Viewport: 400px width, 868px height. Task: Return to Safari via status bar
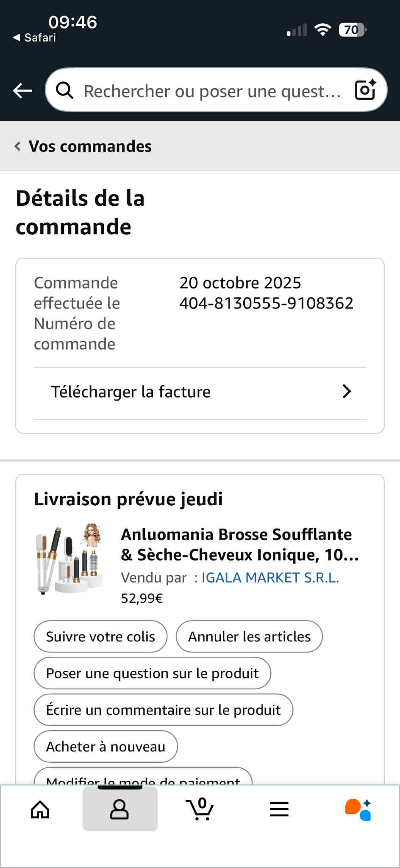tap(35, 38)
